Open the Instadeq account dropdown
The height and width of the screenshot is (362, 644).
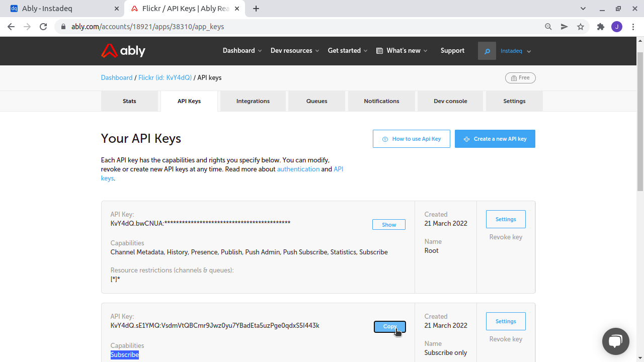[x=516, y=51]
